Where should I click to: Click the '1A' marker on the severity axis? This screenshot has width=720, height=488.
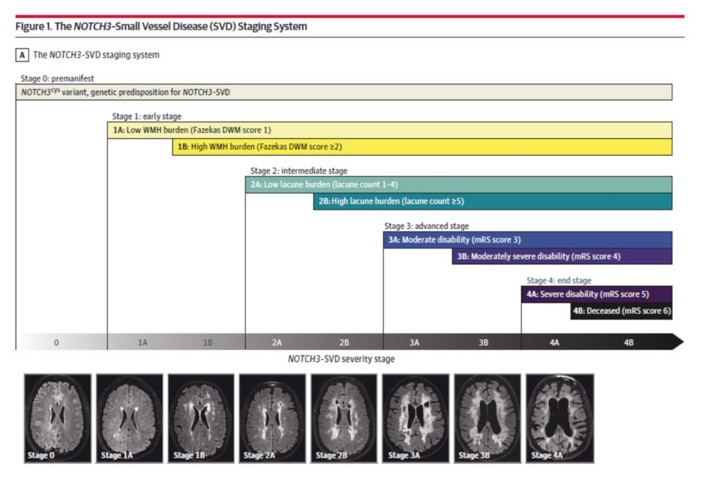point(143,342)
